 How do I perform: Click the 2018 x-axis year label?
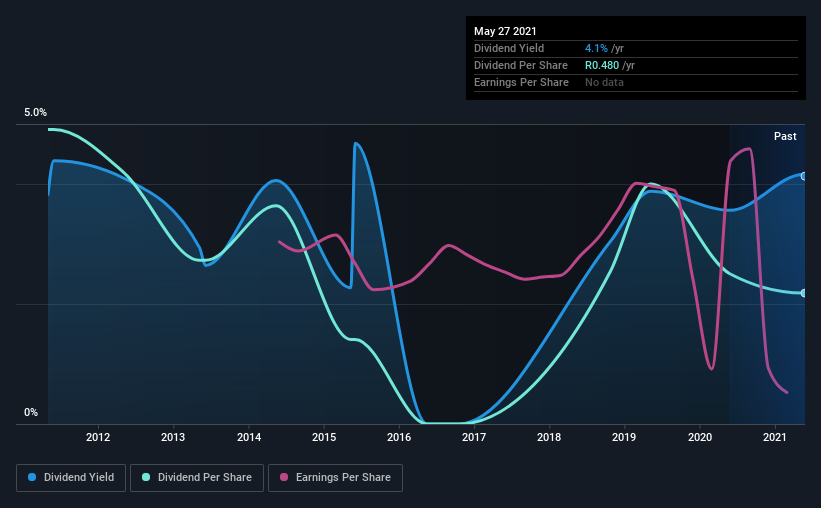tap(549, 437)
